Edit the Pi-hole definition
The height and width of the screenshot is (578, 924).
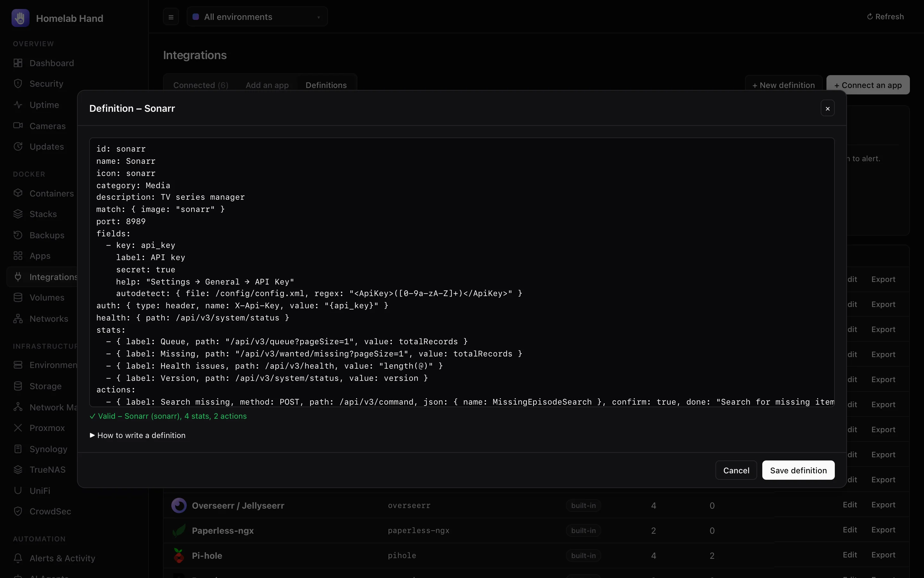point(850,555)
